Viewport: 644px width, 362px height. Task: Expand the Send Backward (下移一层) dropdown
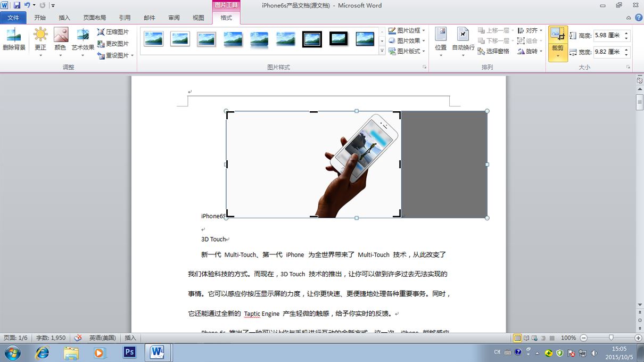(513, 41)
